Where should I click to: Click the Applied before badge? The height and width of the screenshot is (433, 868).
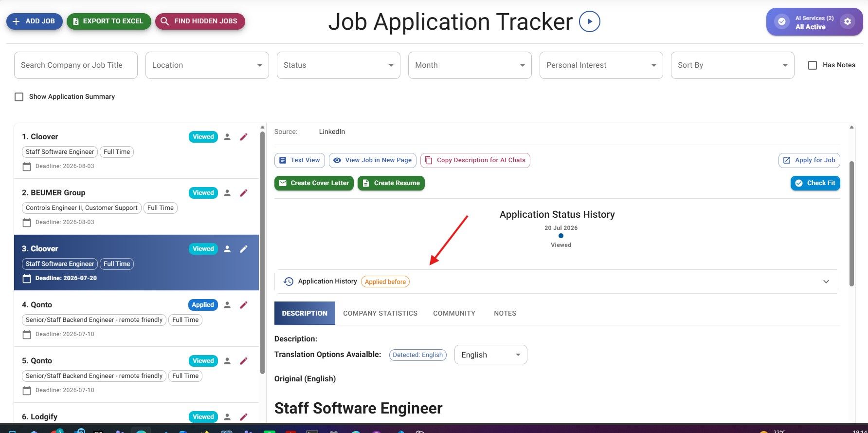point(385,282)
